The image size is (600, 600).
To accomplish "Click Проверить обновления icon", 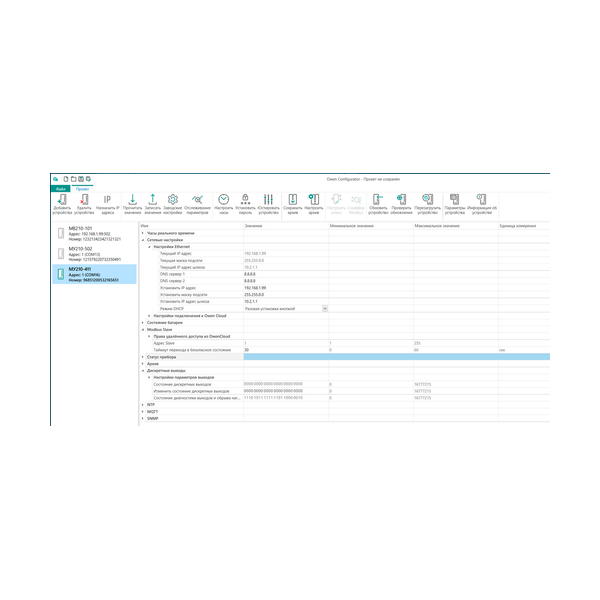I will pos(401,200).
